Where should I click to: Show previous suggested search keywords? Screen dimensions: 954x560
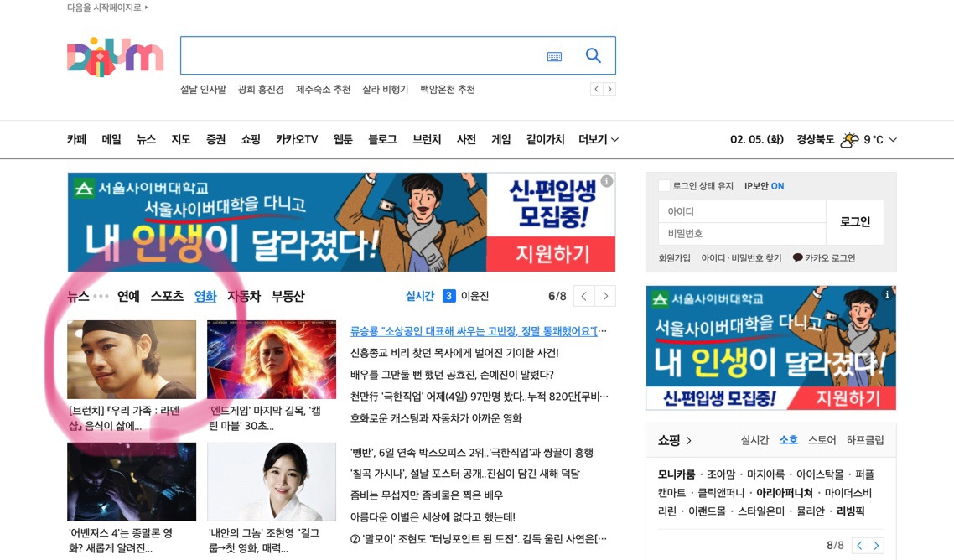click(596, 90)
